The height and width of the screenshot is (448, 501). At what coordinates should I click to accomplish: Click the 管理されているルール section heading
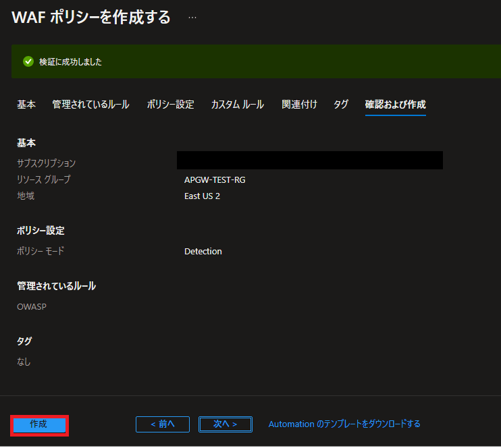(x=56, y=286)
